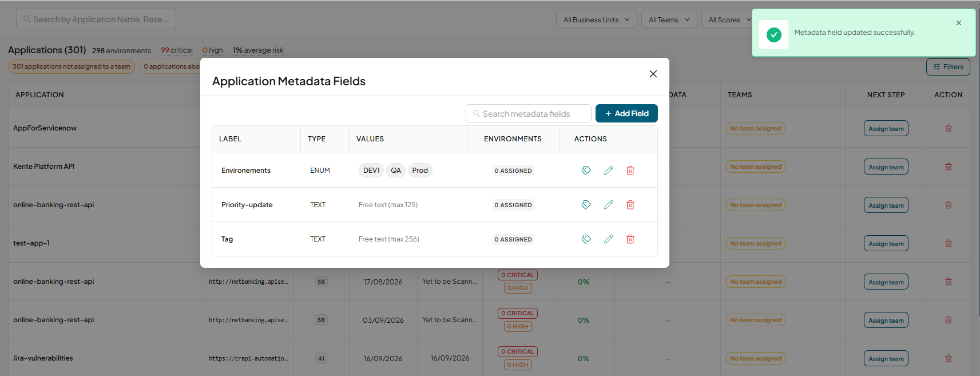Click the Free text (max 256) value
Viewport: 980px width, 376px height.
coord(389,239)
